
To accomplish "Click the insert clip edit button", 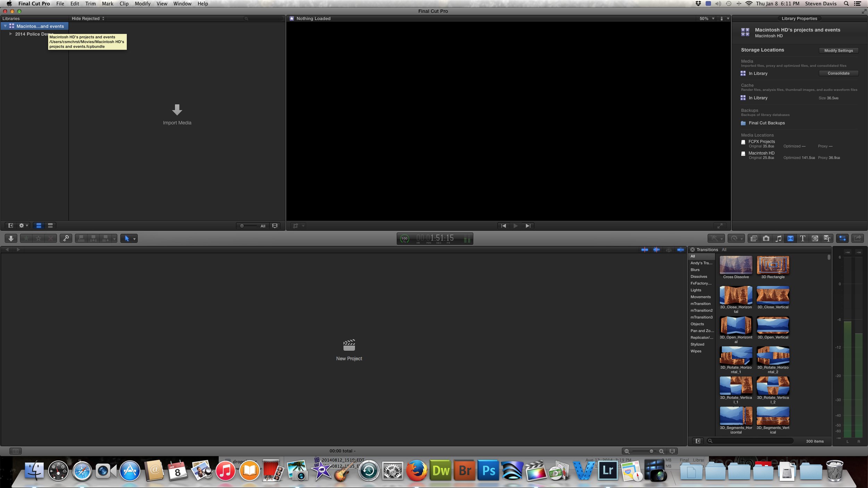I will click(93, 238).
